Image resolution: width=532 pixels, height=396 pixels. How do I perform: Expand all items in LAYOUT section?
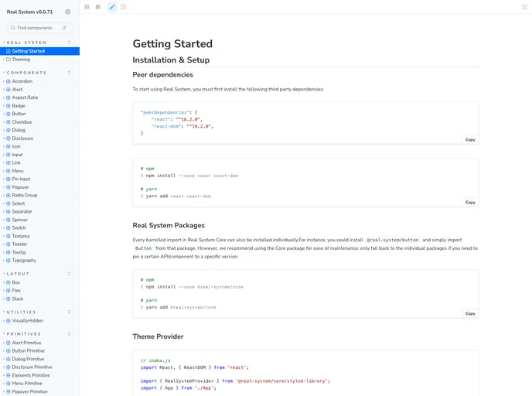pos(69,274)
